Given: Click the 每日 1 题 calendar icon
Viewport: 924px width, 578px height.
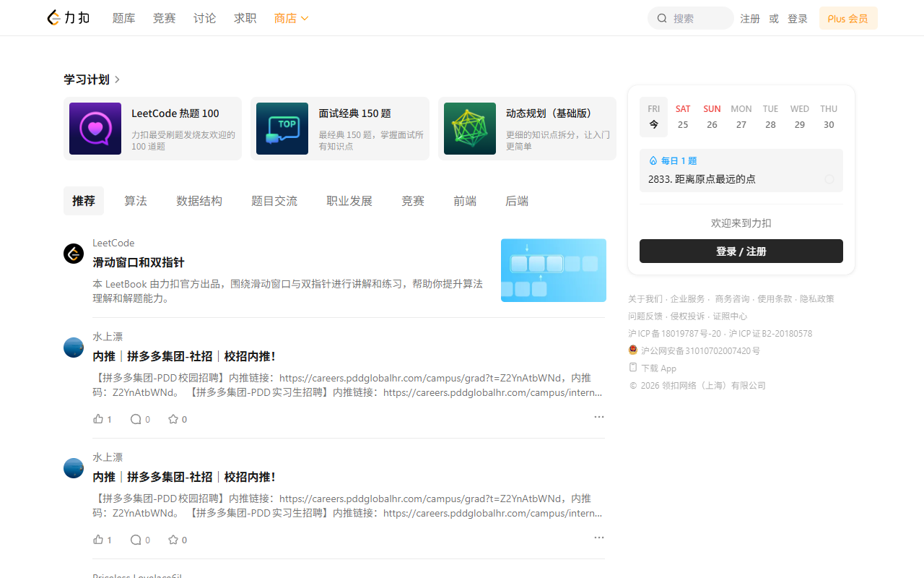Looking at the screenshot, I should 652,160.
